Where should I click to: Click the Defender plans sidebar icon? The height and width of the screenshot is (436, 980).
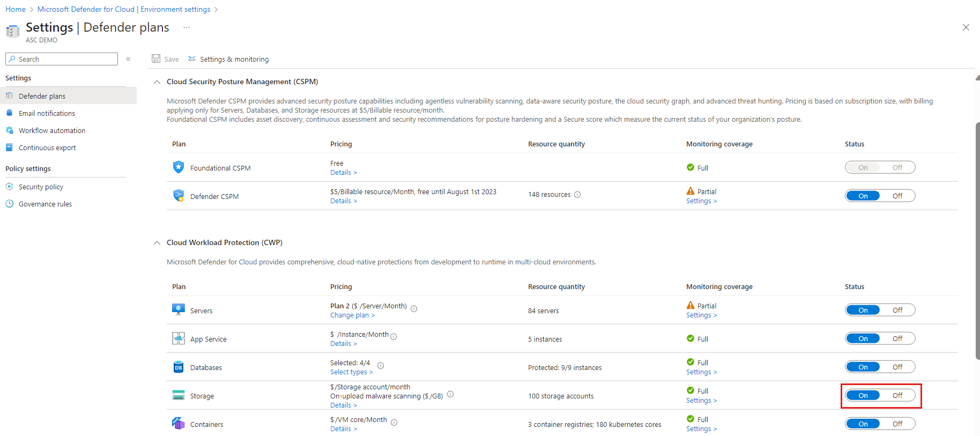pyautogui.click(x=9, y=96)
